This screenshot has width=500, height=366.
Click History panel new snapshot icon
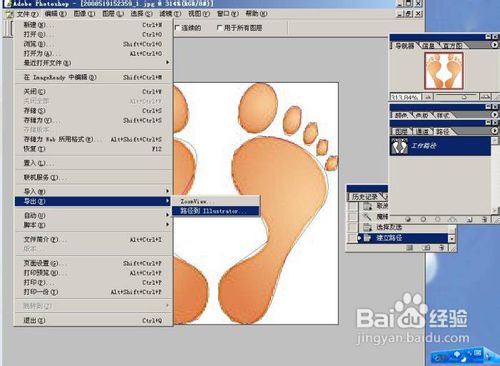point(426,247)
